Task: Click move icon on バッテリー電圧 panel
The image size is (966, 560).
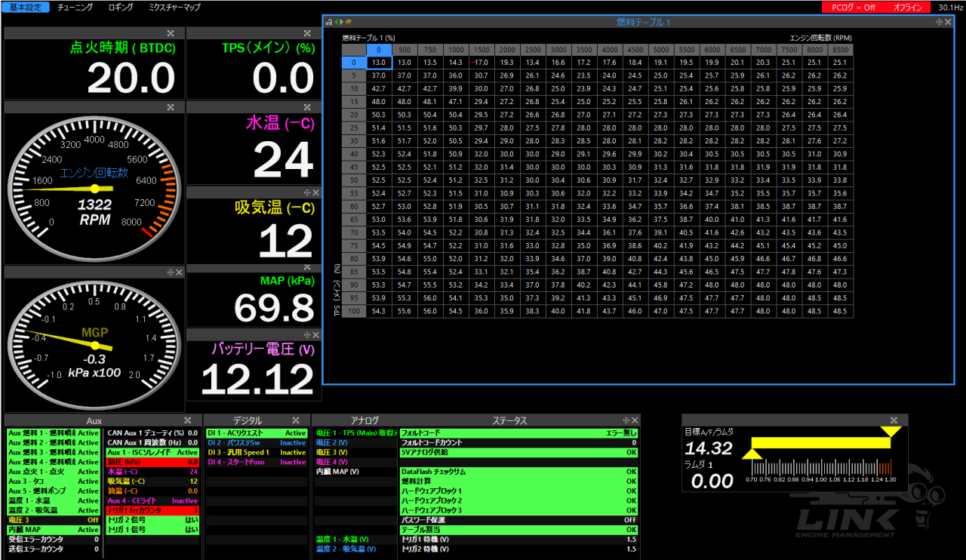Action: 306,334
